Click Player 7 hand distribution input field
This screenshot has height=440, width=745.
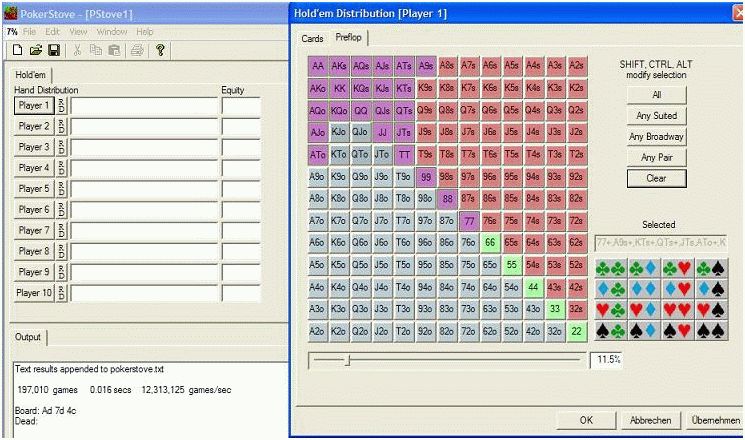coord(144,230)
